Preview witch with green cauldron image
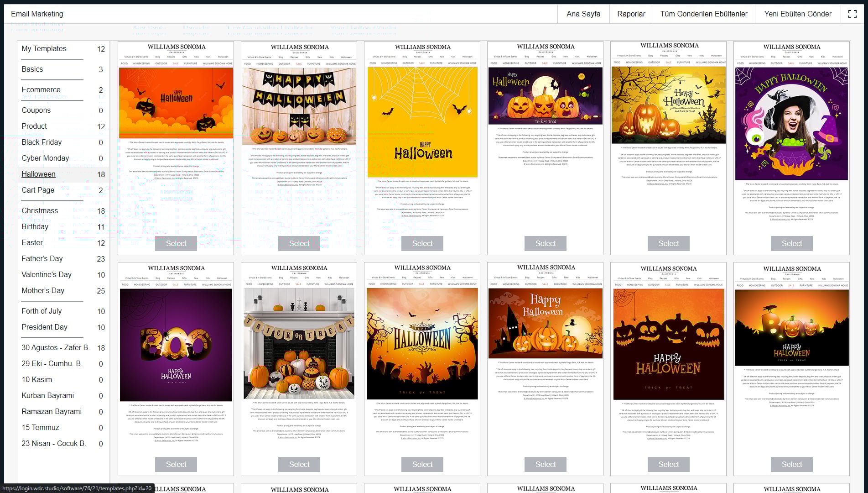The height and width of the screenshot is (493, 868). click(792, 124)
